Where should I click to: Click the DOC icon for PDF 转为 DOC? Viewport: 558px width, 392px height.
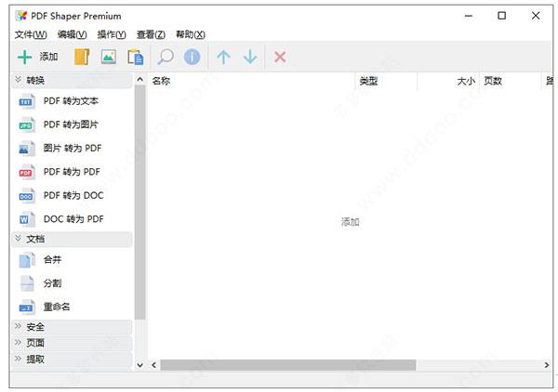tap(27, 195)
